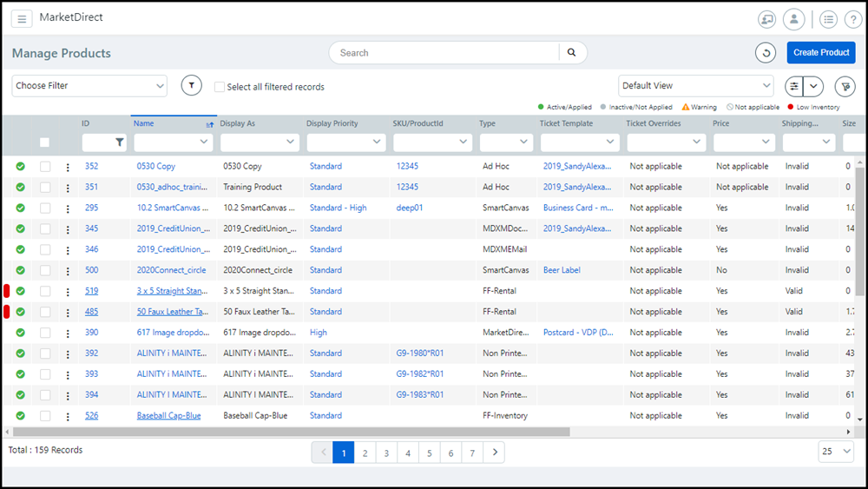The width and height of the screenshot is (868, 489).
Task: Toggle the header select-all checkbox
Action: point(45,142)
